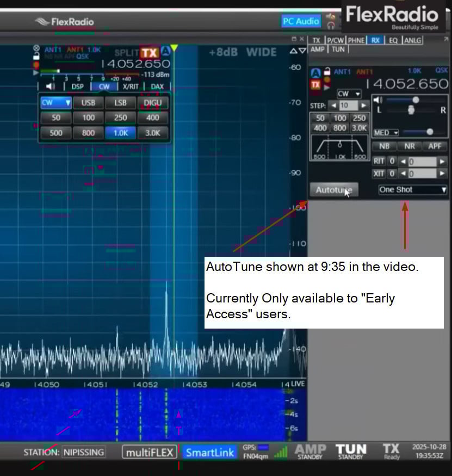Close the slice flag with the circled X icon
452x476 pixels.
point(36,48)
